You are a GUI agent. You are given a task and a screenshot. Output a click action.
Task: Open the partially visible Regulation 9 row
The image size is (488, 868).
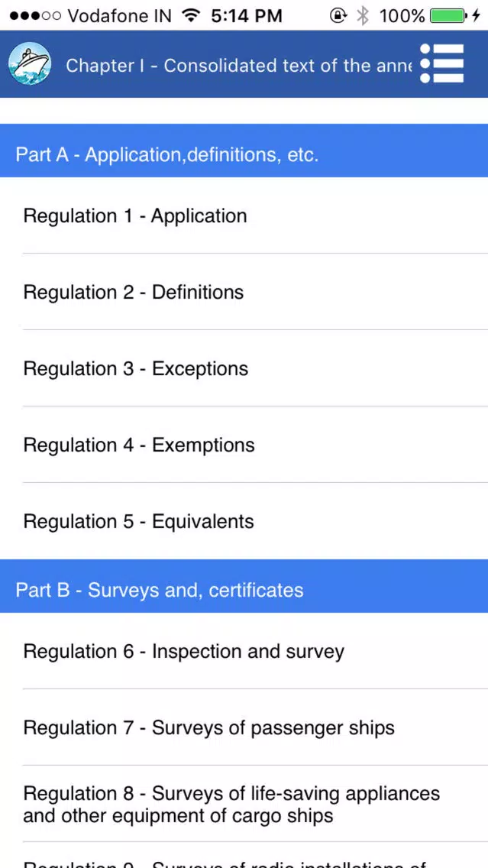click(x=244, y=855)
